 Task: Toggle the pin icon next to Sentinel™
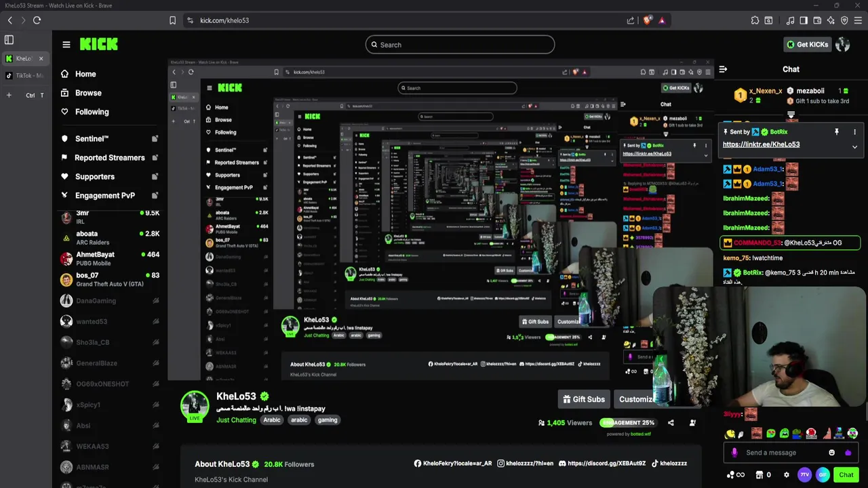tap(155, 139)
